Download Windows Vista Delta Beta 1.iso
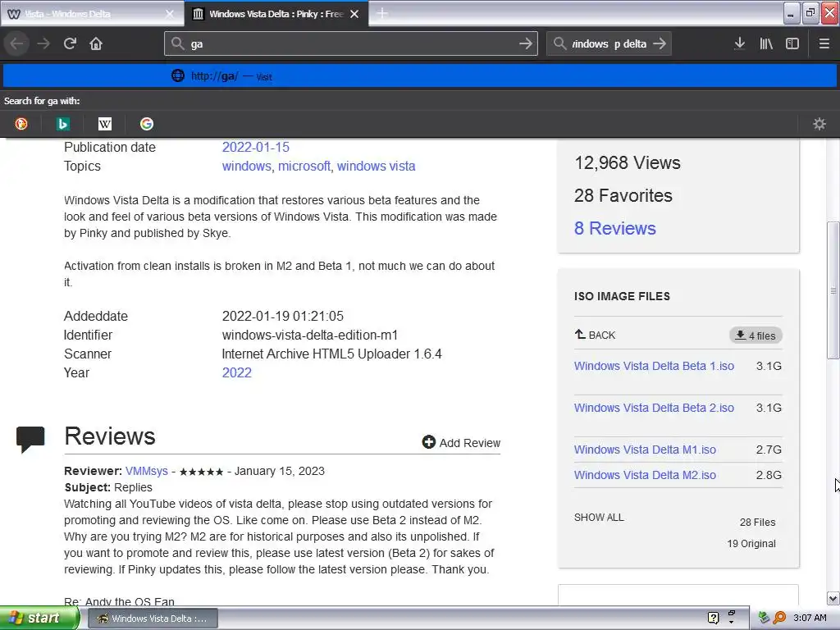 pos(654,366)
